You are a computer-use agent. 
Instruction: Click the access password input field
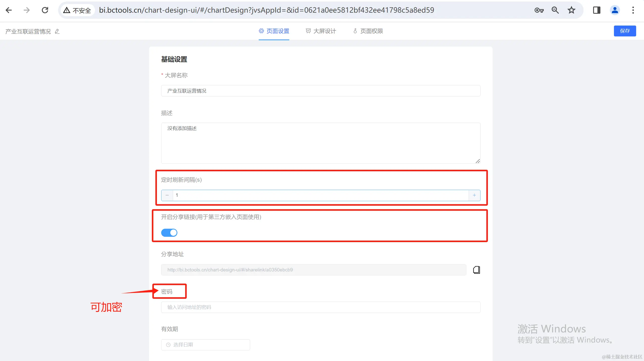point(320,307)
